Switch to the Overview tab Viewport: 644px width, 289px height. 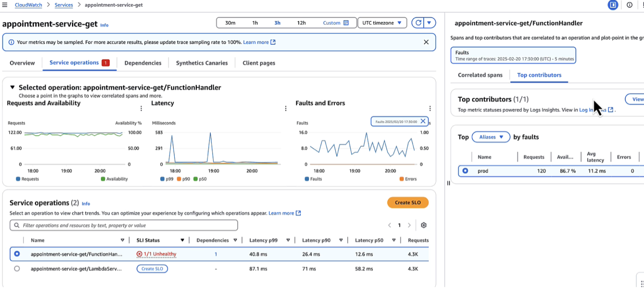pyautogui.click(x=22, y=63)
